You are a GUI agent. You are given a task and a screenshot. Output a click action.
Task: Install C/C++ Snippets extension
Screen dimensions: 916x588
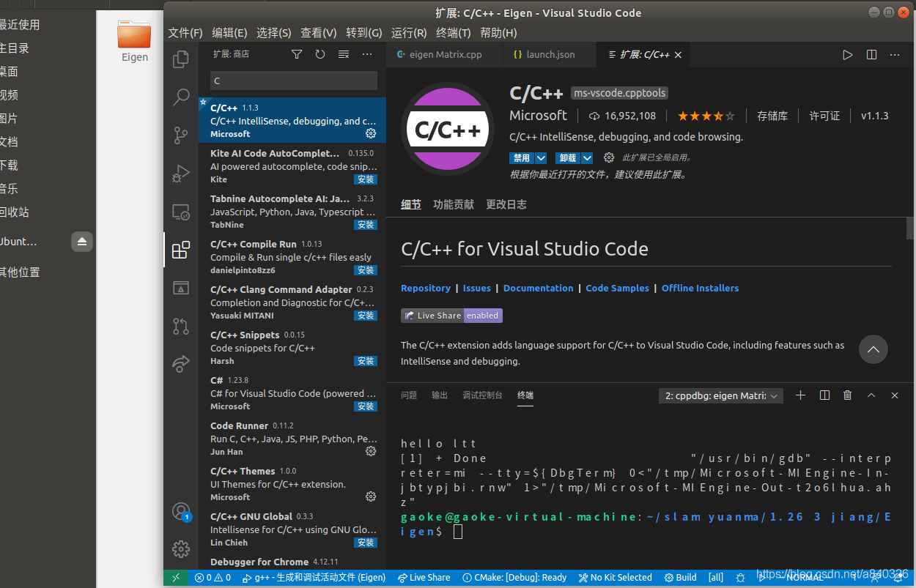click(366, 361)
